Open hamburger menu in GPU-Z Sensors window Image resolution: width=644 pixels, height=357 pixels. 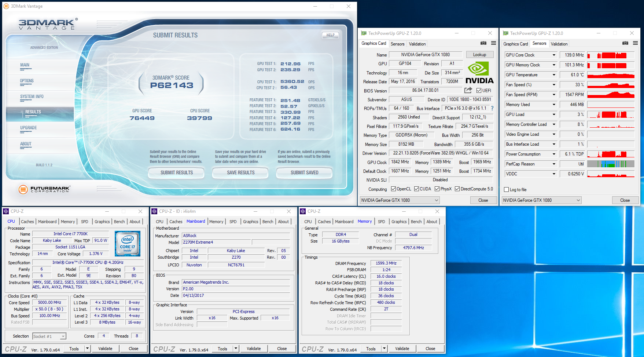click(x=636, y=43)
